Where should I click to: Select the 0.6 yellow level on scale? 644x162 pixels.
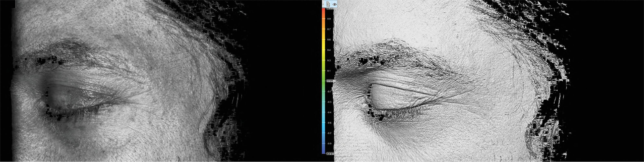pyautogui.click(x=329, y=40)
